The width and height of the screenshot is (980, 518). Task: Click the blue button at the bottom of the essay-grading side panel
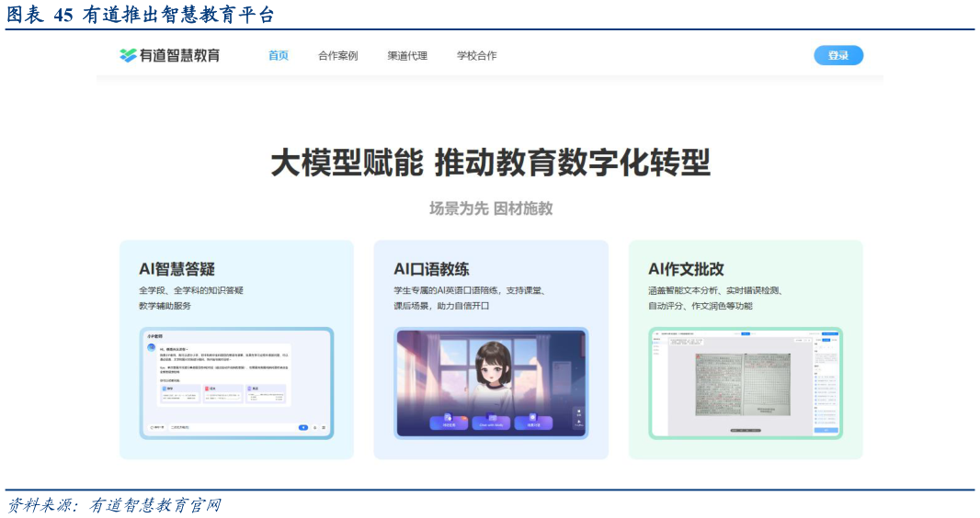pyautogui.click(x=826, y=430)
